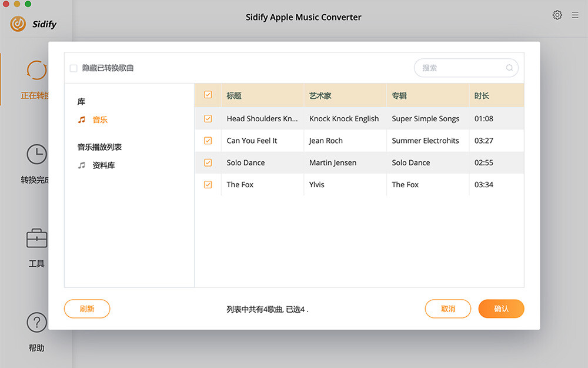Click the Head Shoulders Kn... title cell
588x368 pixels.
pyautogui.click(x=262, y=119)
